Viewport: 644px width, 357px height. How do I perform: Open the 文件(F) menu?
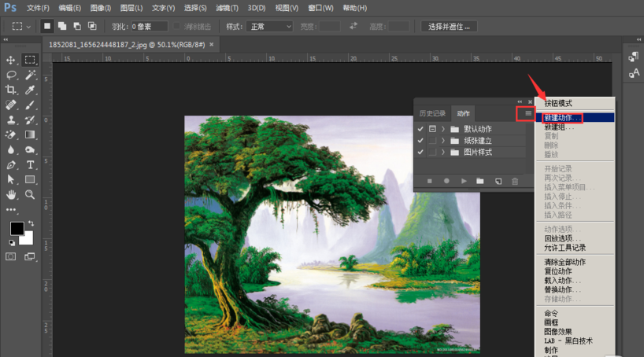coord(38,8)
